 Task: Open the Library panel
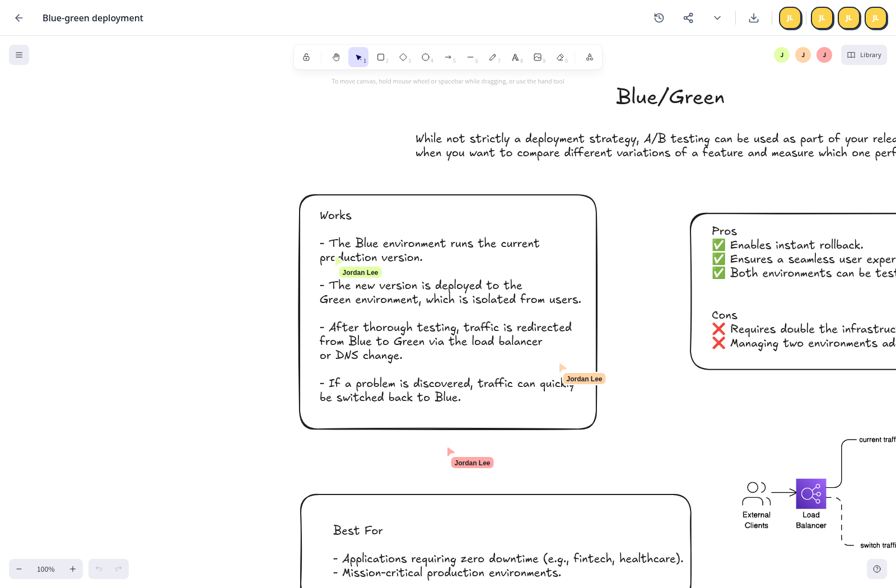coord(864,55)
